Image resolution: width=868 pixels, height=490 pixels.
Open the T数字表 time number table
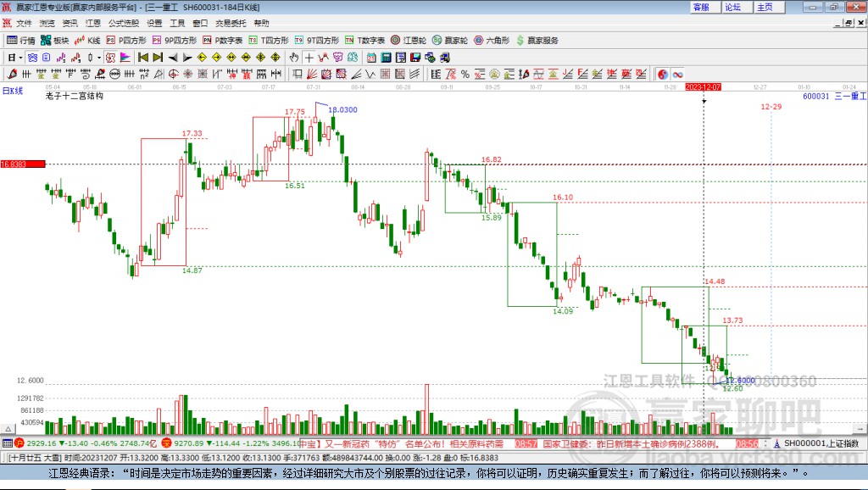pyautogui.click(x=364, y=41)
